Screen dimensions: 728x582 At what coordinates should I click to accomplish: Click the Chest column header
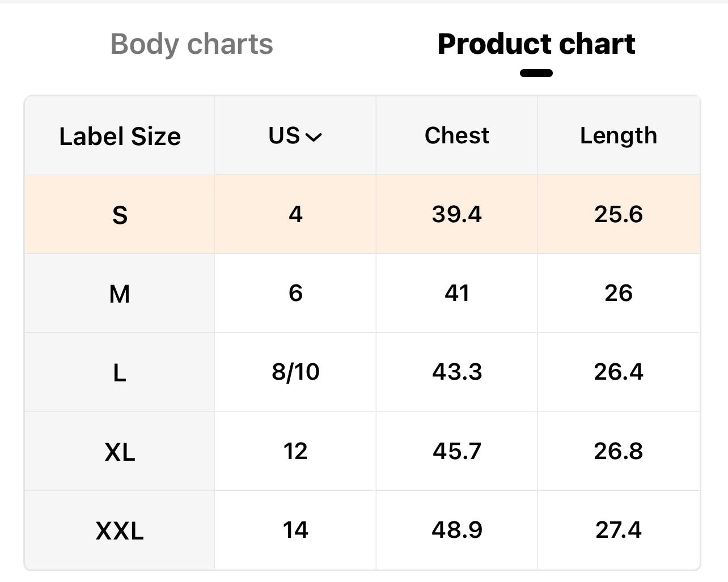pos(457,135)
